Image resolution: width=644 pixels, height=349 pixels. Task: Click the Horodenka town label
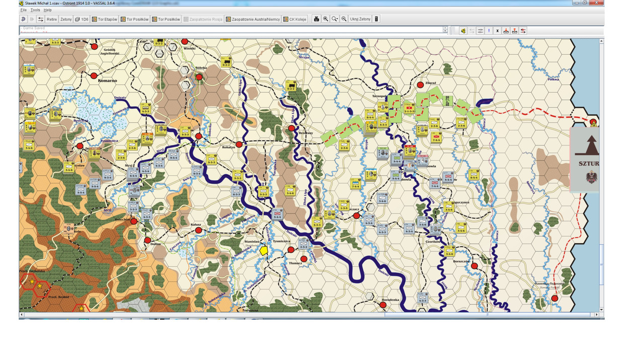[x=390, y=300]
